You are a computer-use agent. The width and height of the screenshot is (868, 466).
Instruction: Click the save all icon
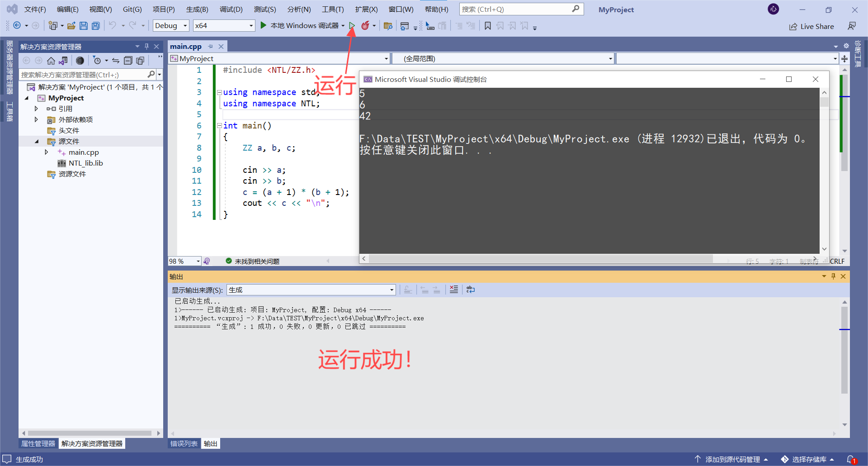tap(95, 26)
